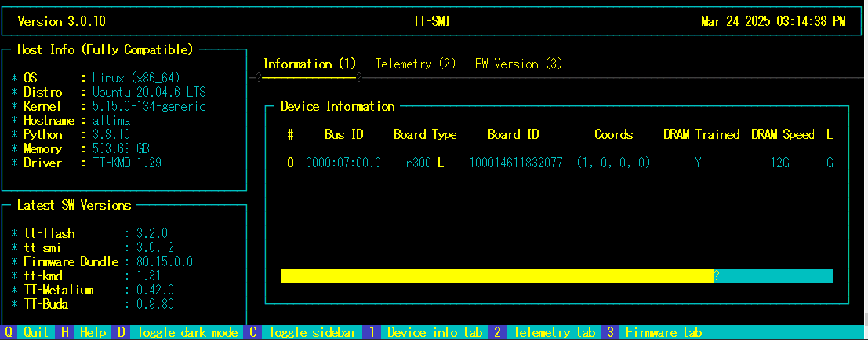Screen dimensions: 868x340
Task: Click the TT-SMI title in header
Action: (x=431, y=22)
